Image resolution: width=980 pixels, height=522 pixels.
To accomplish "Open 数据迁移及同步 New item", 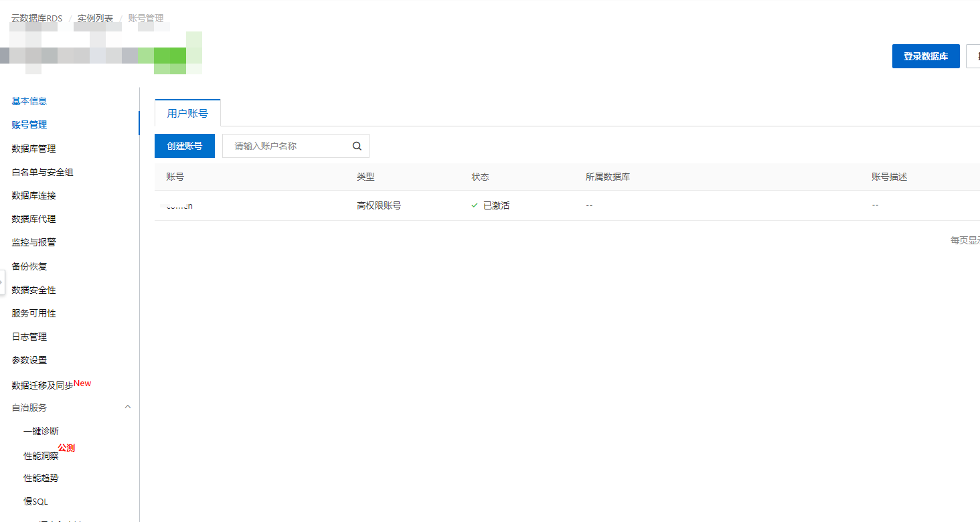I will tap(42, 385).
